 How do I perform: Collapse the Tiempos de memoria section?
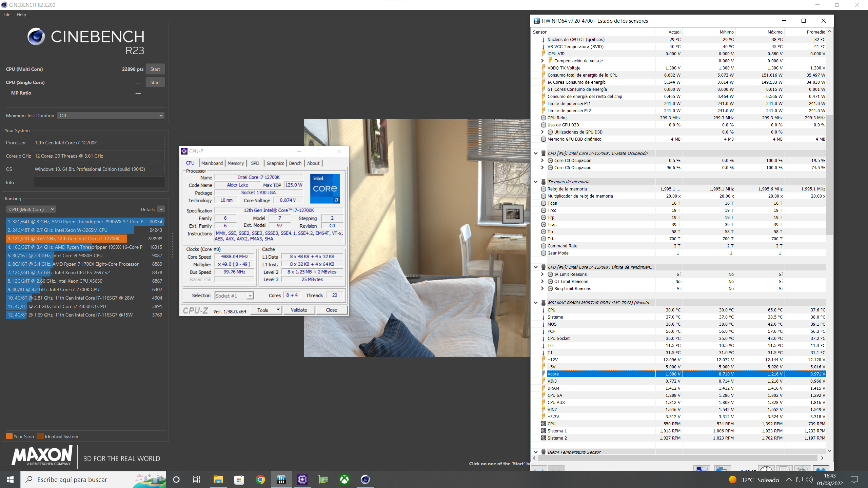pos(536,182)
